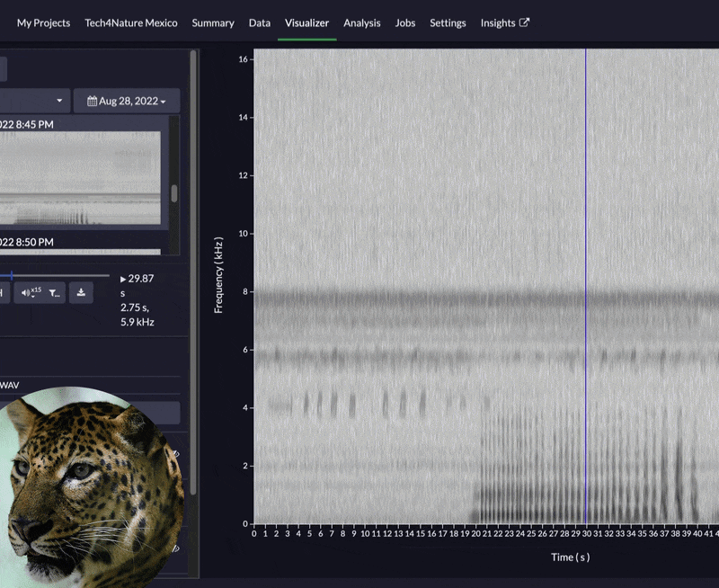Viewport: 719px width, 588px height.
Task: Open the Aug 28, 2022 date dropdown
Action: tap(126, 101)
